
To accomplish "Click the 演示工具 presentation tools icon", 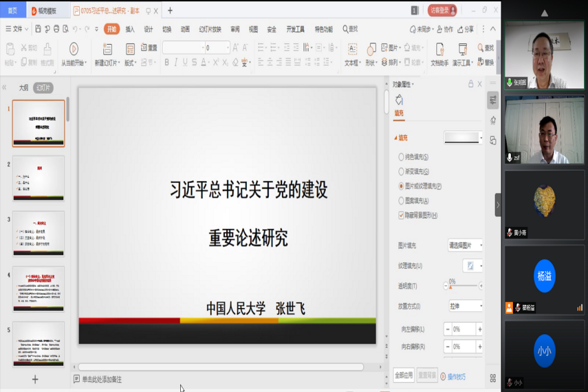I will (462, 49).
